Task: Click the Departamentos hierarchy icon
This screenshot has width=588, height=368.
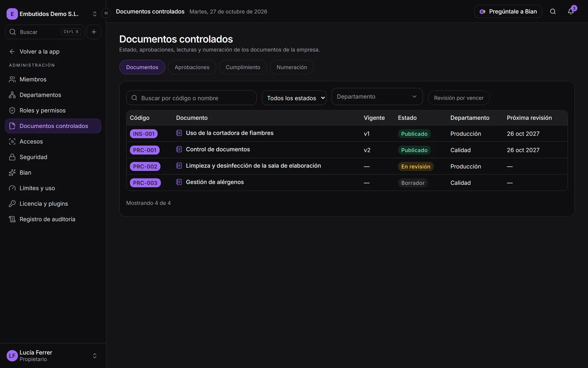Action: tap(12, 95)
